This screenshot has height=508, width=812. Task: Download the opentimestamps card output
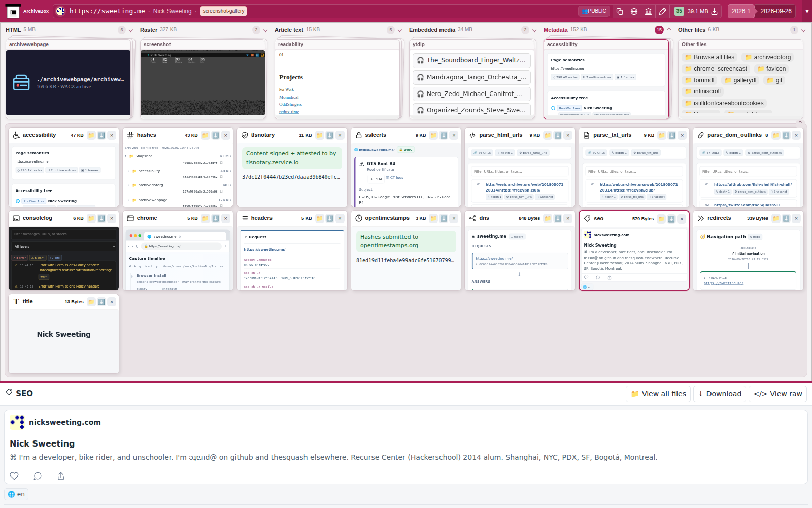pyautogui.click(x=444, y=218)
